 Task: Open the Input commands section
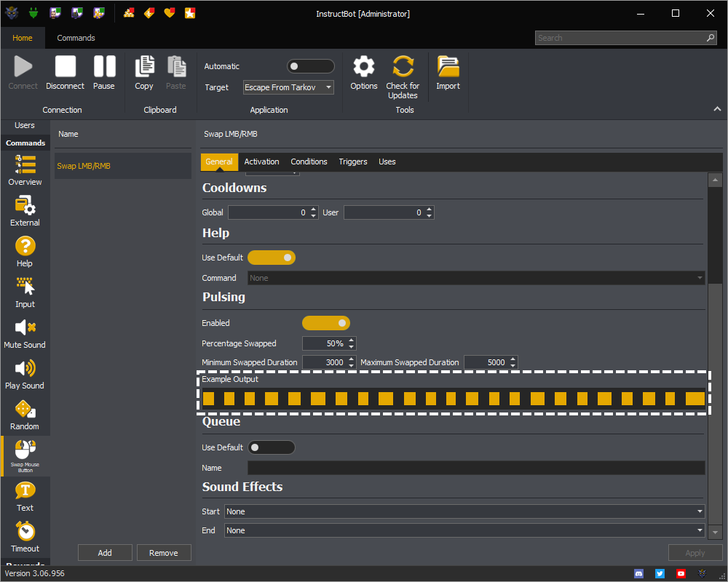tap(25, 293)
